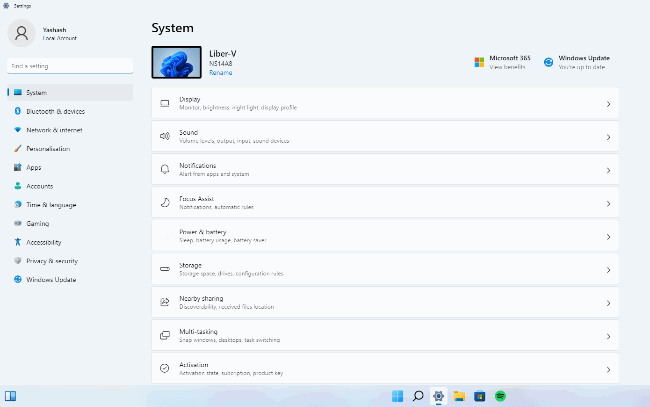Click Yashash Local Account name
The image size is (650, 407).
tap(60, 34)
